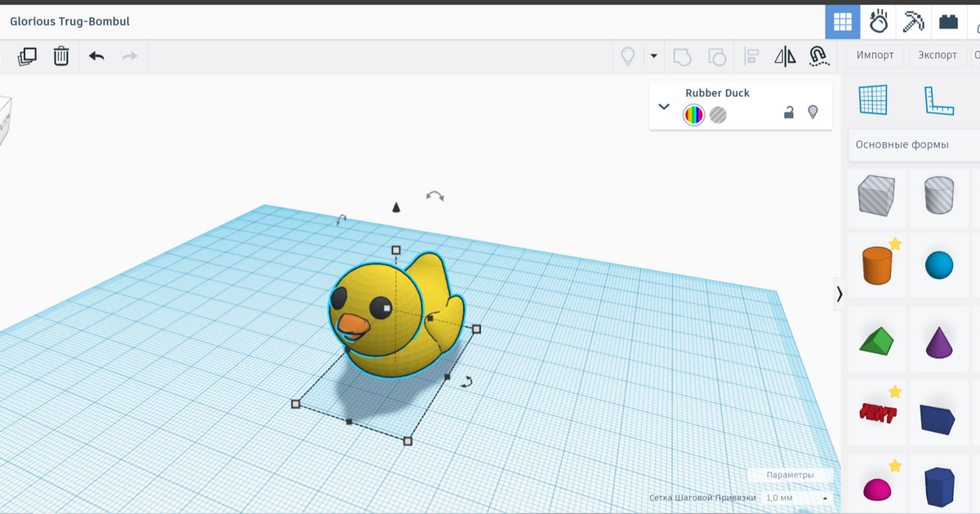Click the undo arrow

click(x=96, y=55)
